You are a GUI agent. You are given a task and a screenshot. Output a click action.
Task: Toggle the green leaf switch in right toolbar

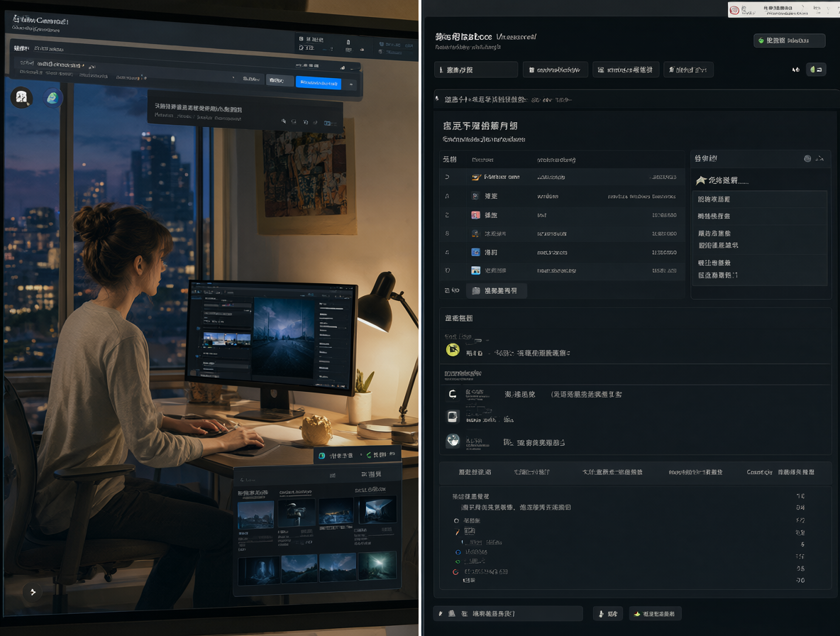[816, 70]
